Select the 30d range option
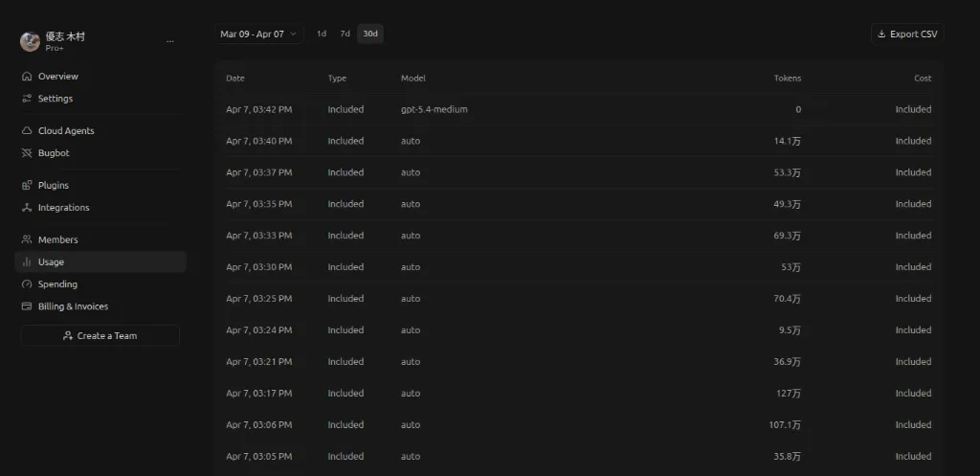 pyautogui.click(x=370, y=34)
